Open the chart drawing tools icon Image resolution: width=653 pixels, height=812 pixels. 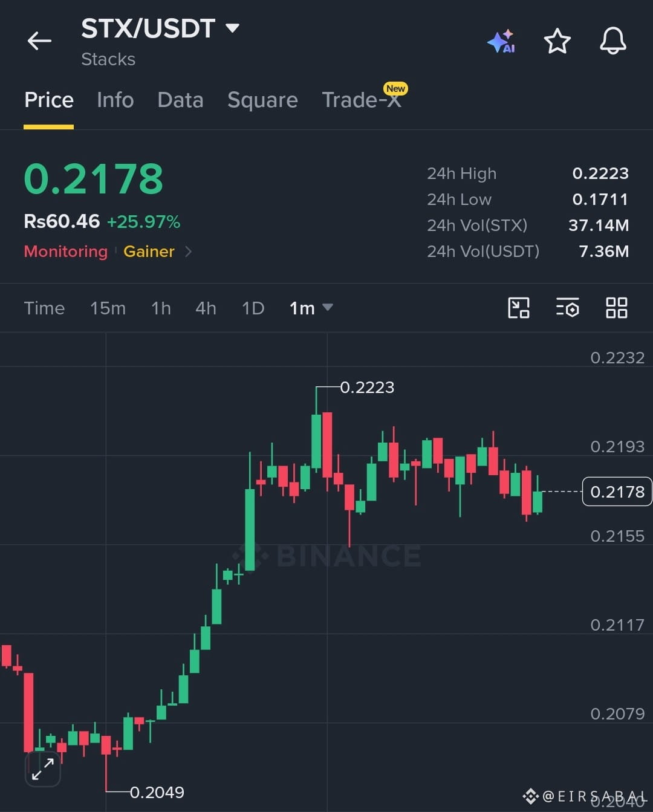tap(518, 308)
